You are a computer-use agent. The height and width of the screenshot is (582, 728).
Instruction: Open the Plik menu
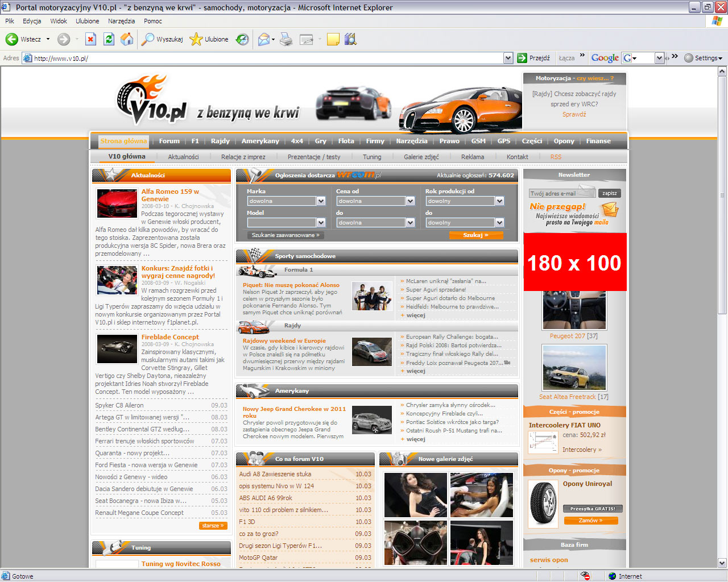[x=10, y=21]
